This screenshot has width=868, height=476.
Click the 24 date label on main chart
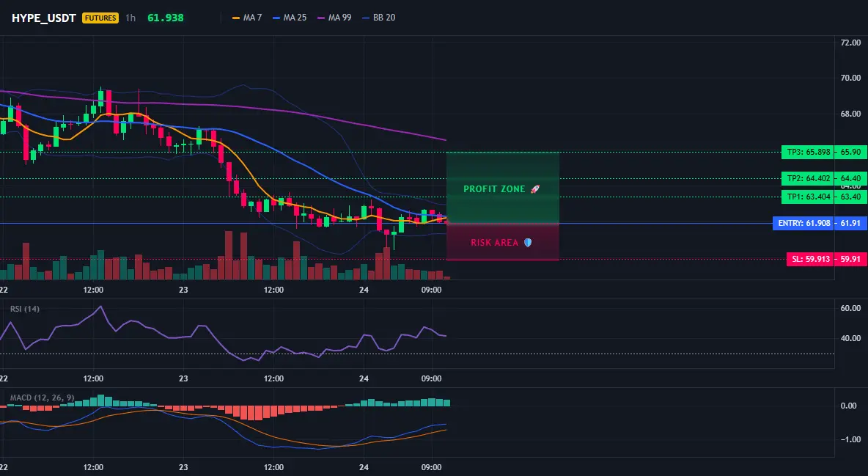364,290
